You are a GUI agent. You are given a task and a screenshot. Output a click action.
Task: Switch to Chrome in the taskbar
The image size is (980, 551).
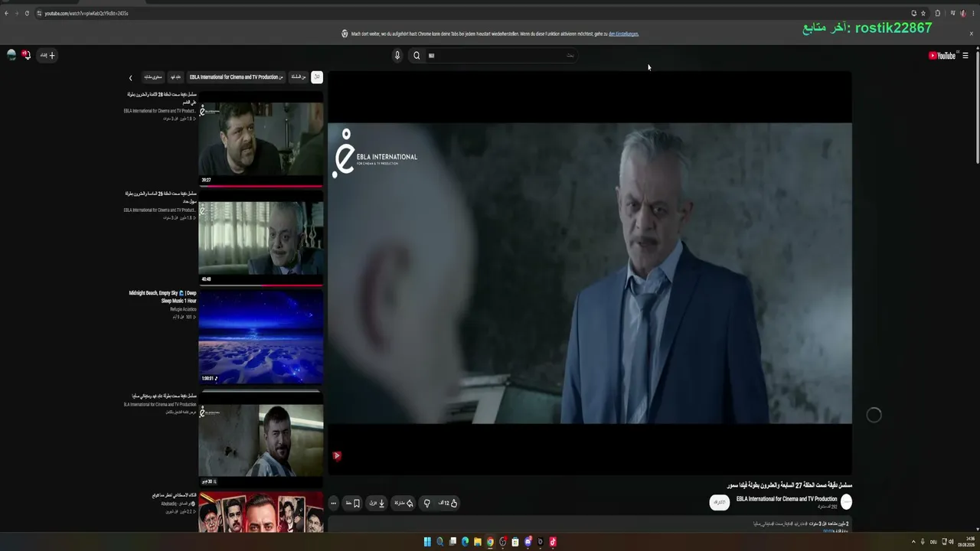tap(490, 542)
